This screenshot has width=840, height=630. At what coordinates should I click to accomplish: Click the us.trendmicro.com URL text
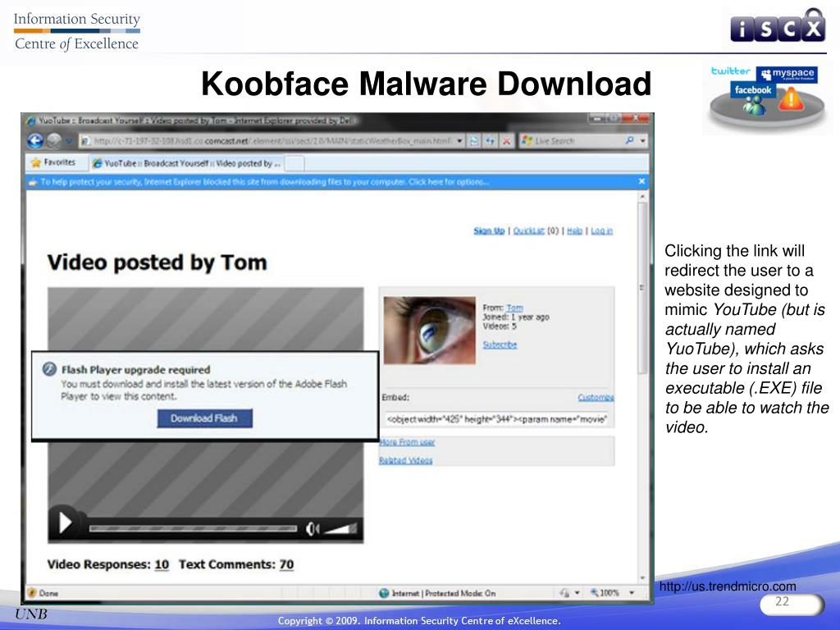pos(728,587)
